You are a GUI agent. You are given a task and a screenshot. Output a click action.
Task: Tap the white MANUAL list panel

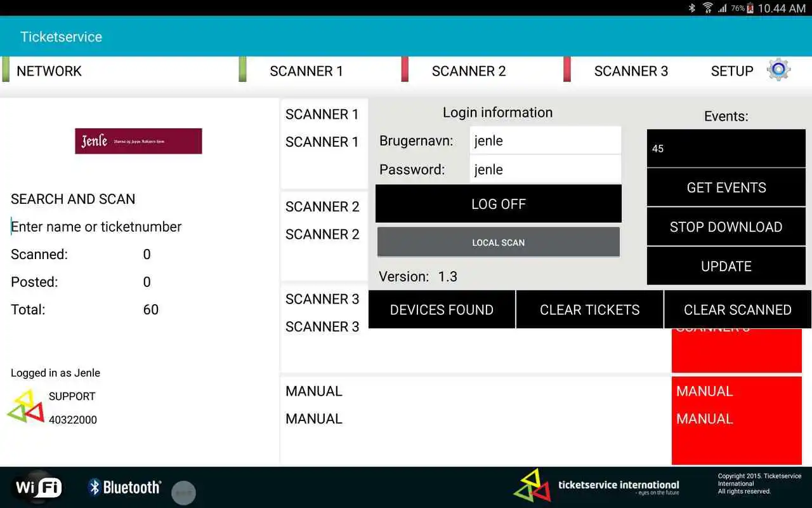476,420
